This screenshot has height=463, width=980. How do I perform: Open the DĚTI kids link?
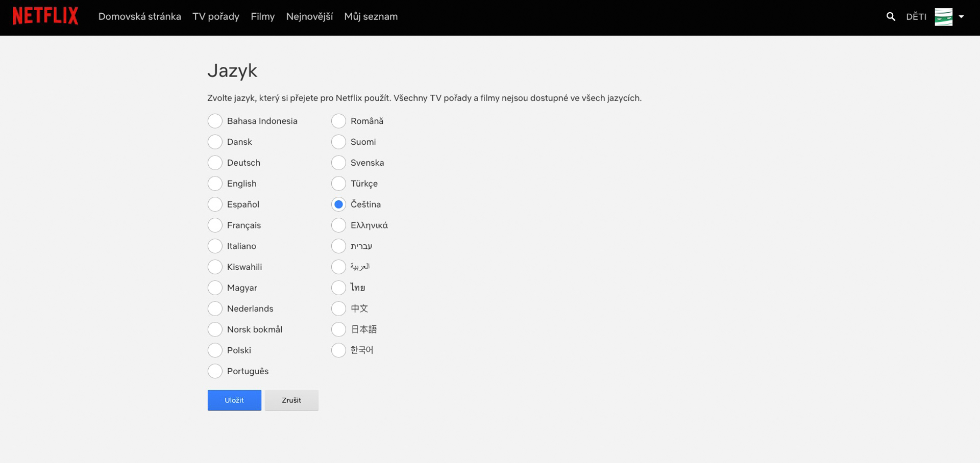coord(916,17)
